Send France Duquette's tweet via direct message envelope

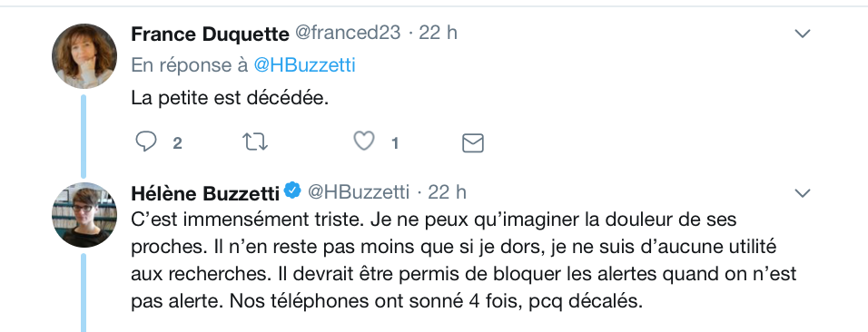[x=473, y=143]
